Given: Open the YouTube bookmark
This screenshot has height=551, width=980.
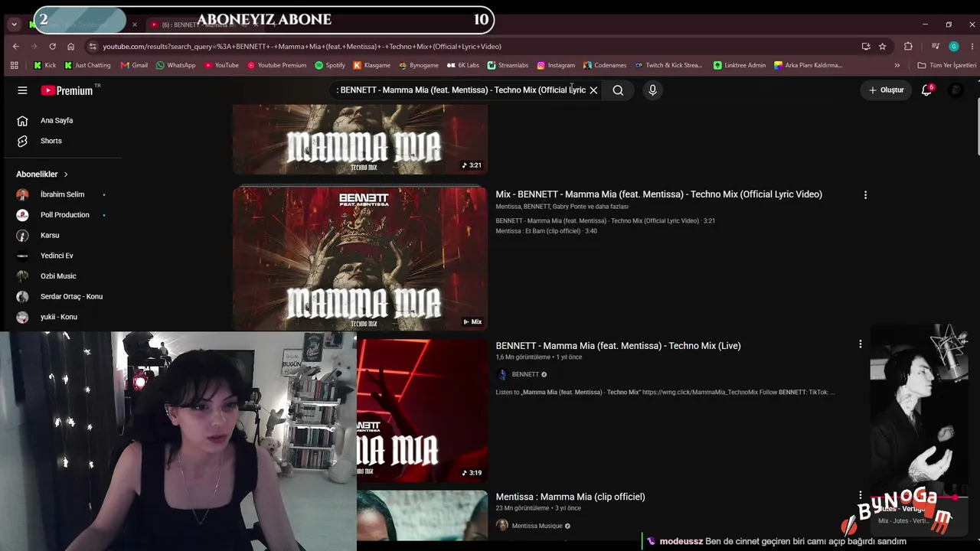Looking at the screenshot, I should (221, 65).
